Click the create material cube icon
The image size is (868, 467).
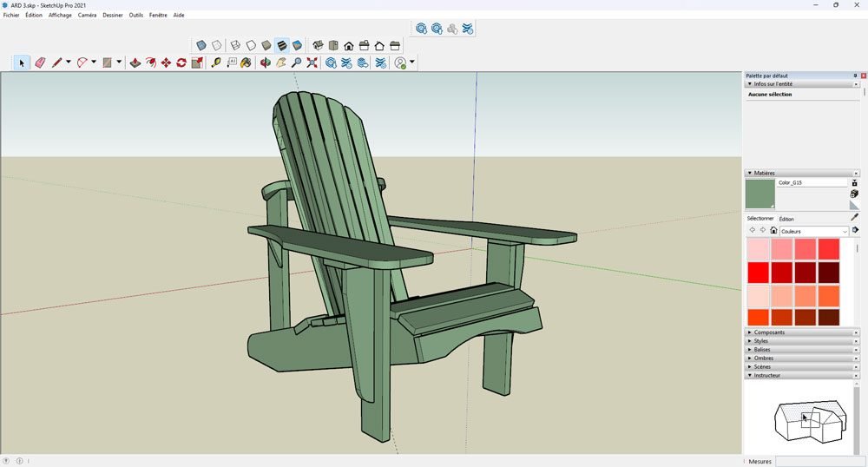[x=854, y=194]
